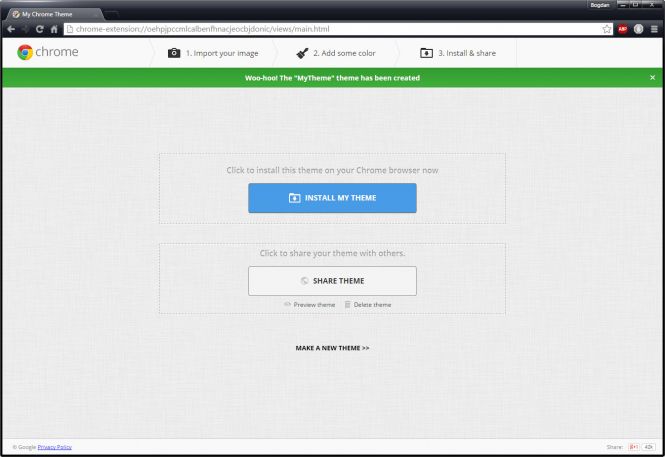
Task: Click the eye icon beside Preview theme
Action: (287, 304)
